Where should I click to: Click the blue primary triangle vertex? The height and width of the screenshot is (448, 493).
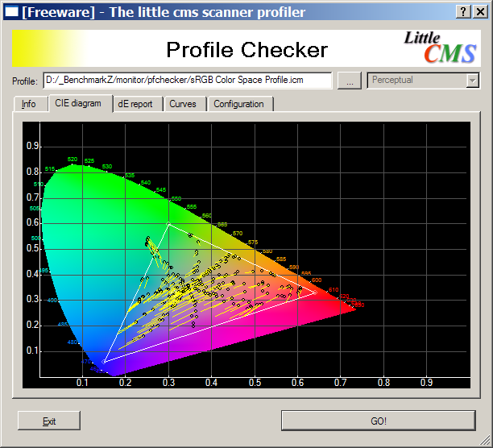104,362
